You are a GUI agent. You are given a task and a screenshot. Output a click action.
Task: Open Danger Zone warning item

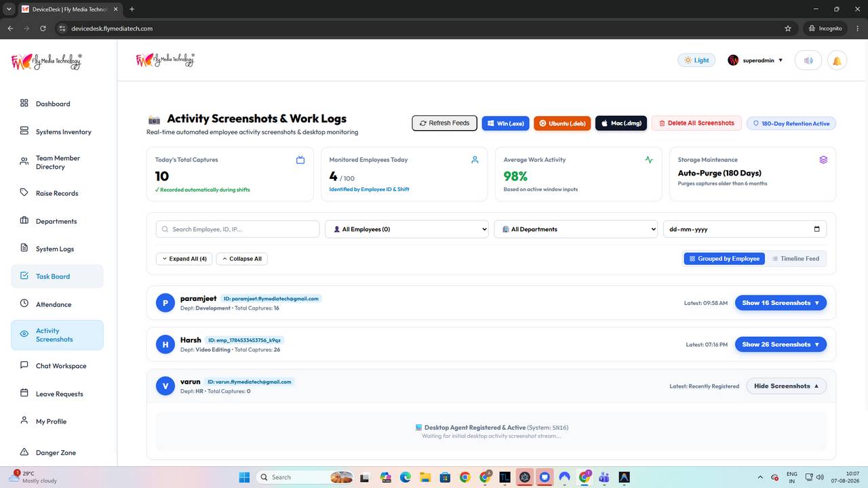coord(57,453)
